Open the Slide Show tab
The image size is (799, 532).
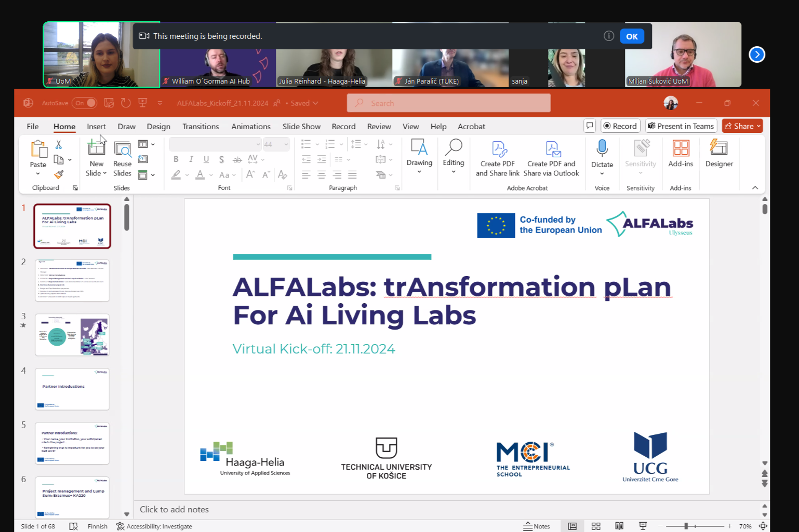click(301, 126)
